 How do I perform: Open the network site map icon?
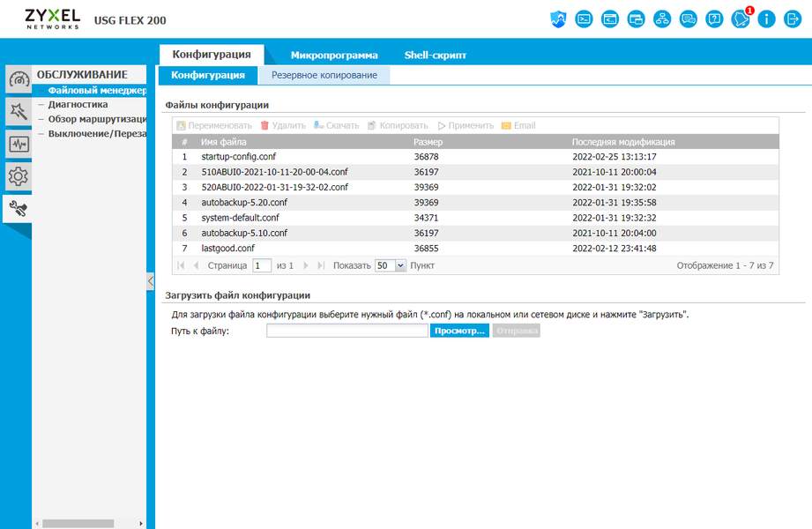tap(662, 19)
